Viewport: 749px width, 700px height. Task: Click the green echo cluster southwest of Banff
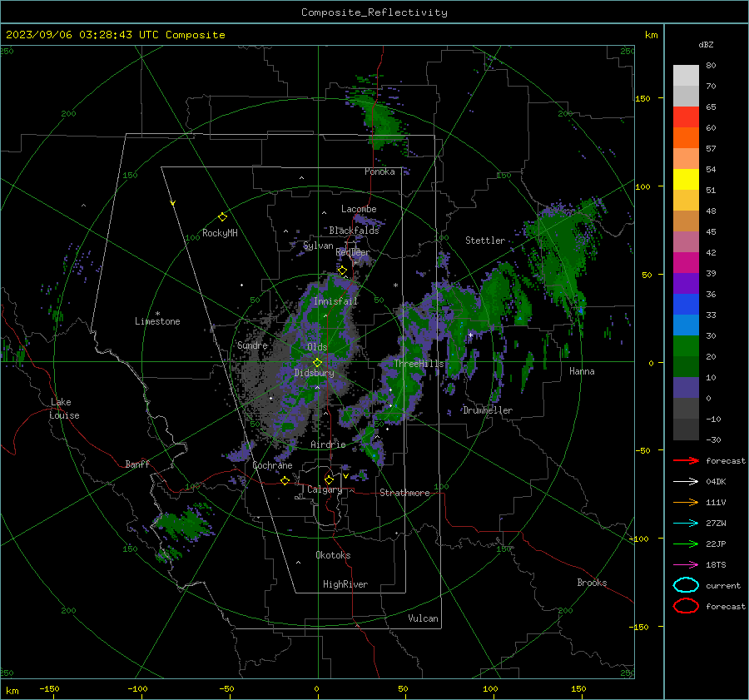coord(184,525)
